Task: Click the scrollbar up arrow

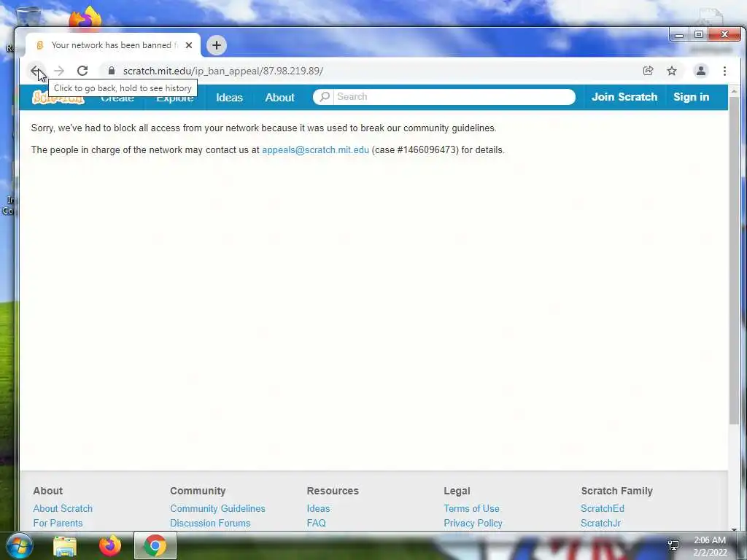Action: 734,90
